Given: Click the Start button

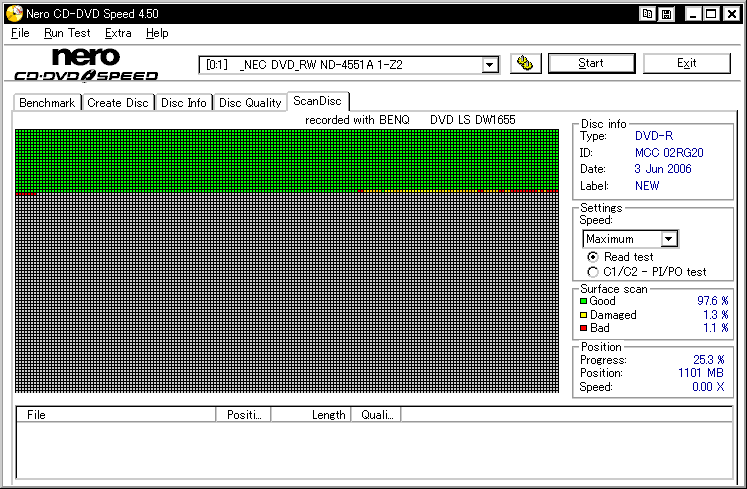Looking at the screenshot, I should click(591, 63).
